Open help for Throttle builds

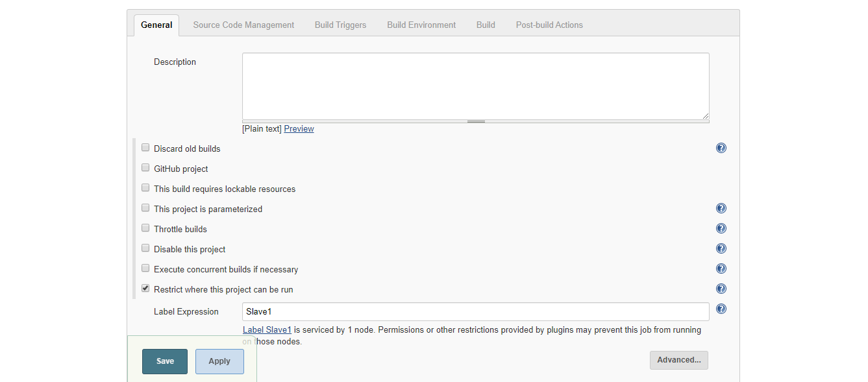721,228
